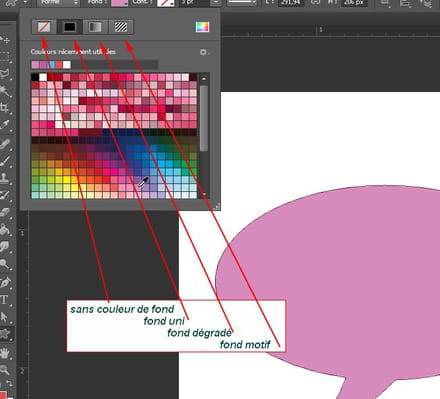Click the swatch list scrollbar thumb

(x=204, y=118)
